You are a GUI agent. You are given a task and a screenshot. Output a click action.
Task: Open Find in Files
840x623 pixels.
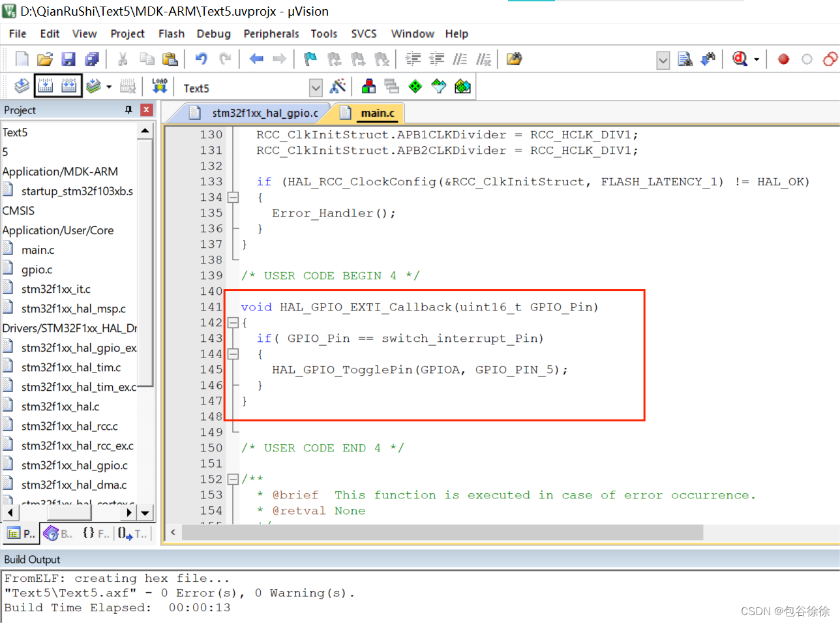click(515, 59)
